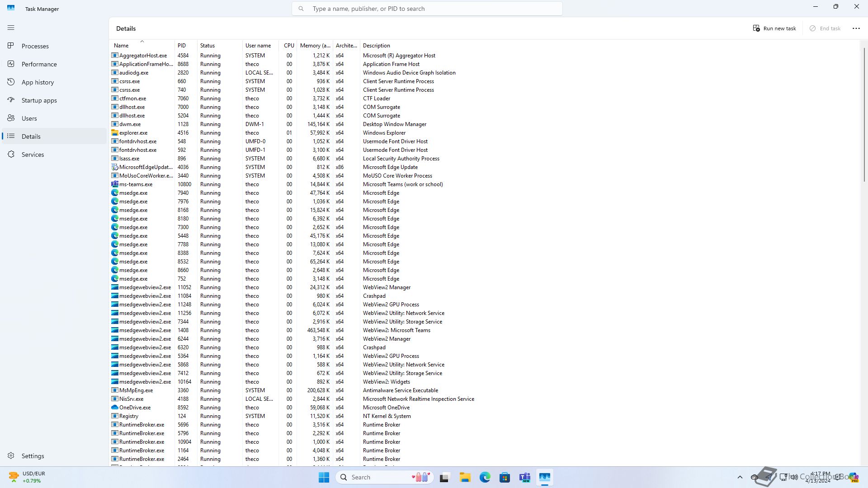Click memory value 463,548 K
Viewport: 868px width, 488px height.
click(318, 330)
